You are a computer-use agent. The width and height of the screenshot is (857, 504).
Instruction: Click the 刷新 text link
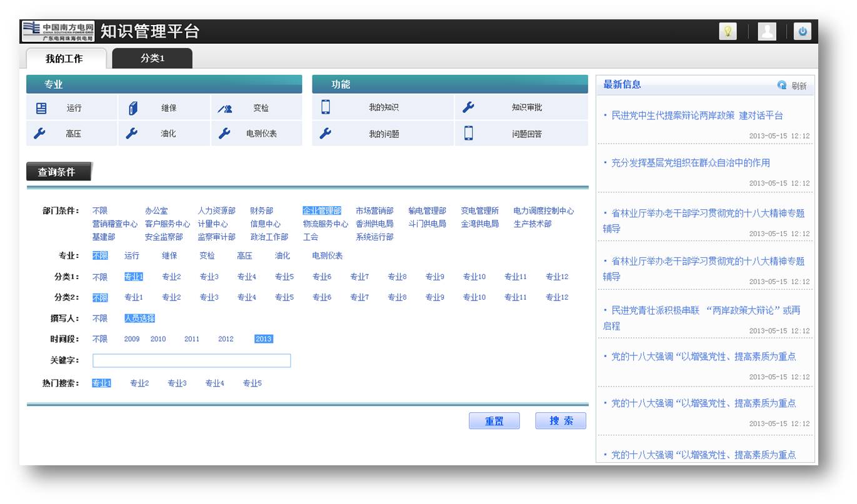(x=799, y=86)
